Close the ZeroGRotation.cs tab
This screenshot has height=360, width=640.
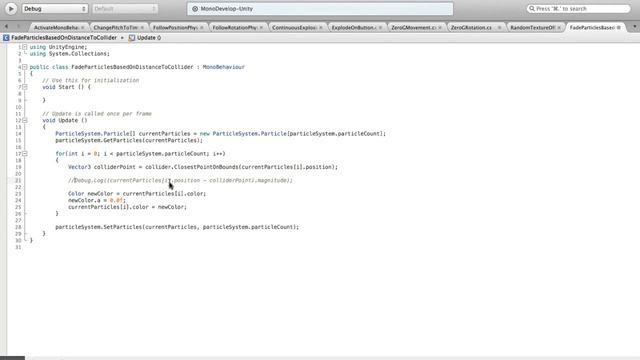[x=500, y=28]
